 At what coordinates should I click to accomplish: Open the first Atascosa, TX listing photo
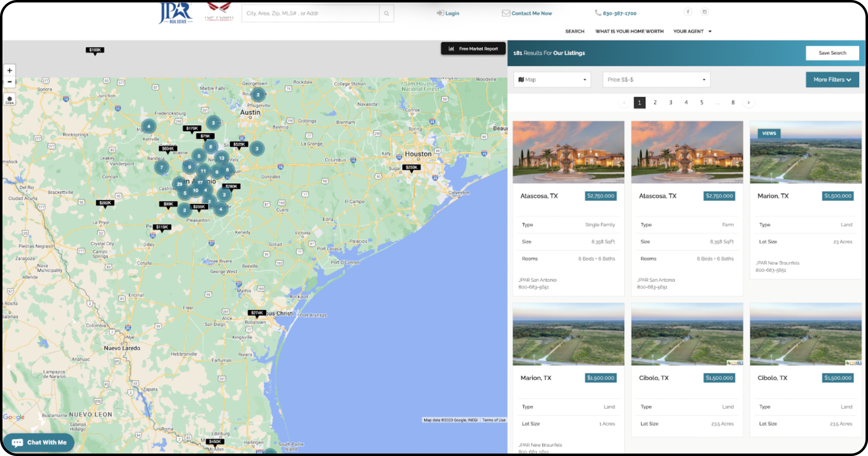tap(568, 153)
